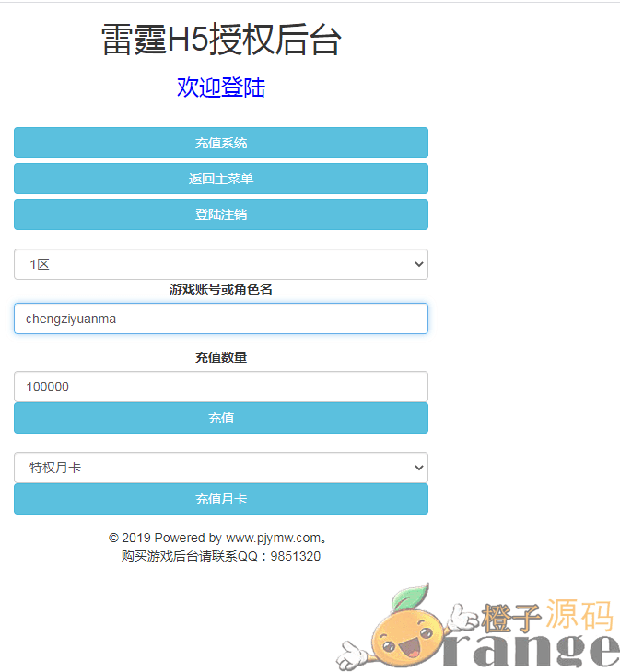The width and height of the screenshot is (620, 672).
Task: Click the chevron arrow on 1区 selector
Action: [418, 264]
